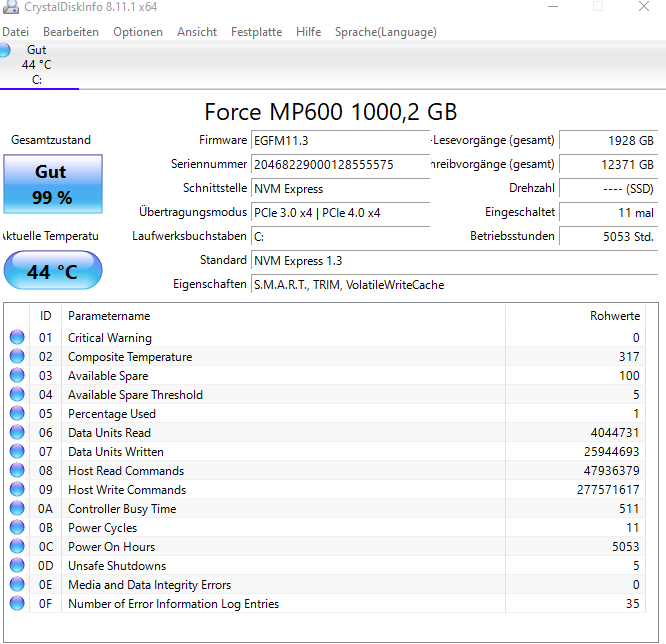Select the Host Write Commands parameter name
The width and height of the screenshot is (666, 644).
pyautogui.click(x=127, y=490)
